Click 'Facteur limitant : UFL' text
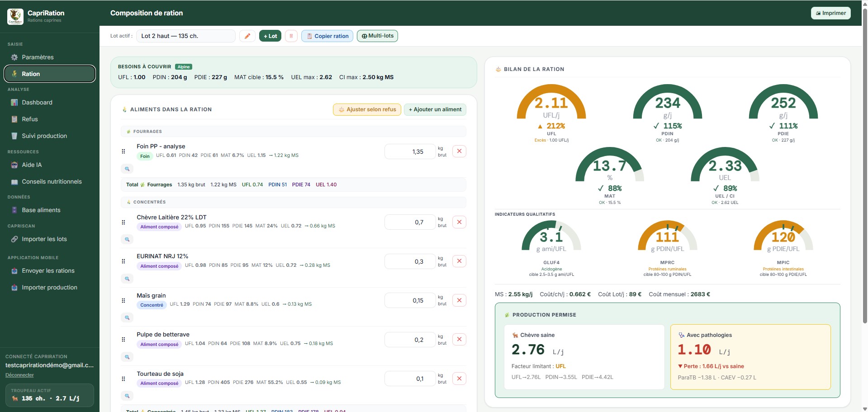868x412 pixels. [x=539, y=366]
